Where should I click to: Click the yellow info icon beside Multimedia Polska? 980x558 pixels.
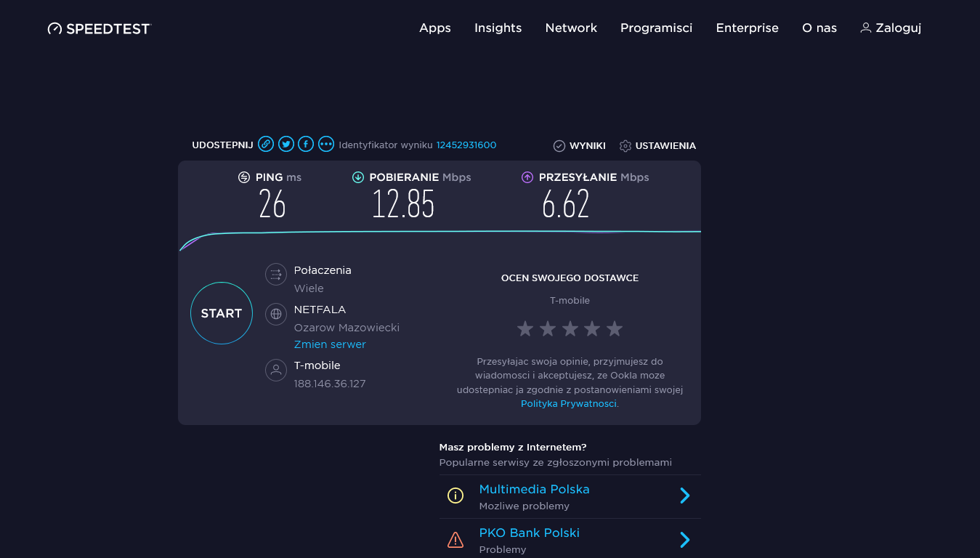[455, 496]
